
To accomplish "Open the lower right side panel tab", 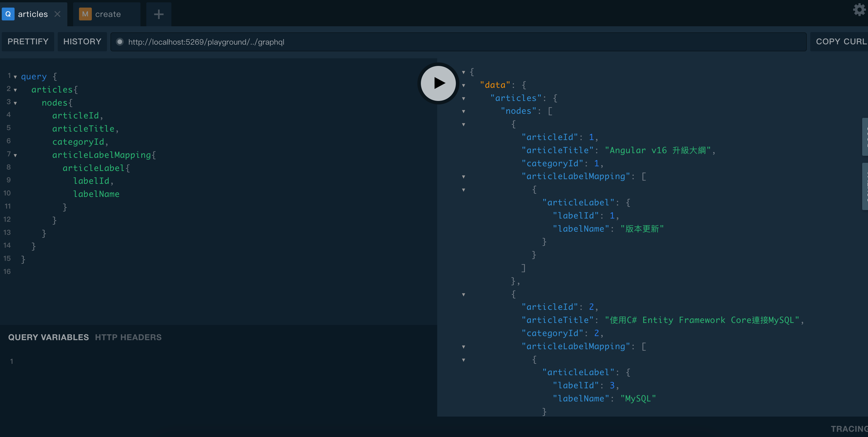I will coord(865,186).
